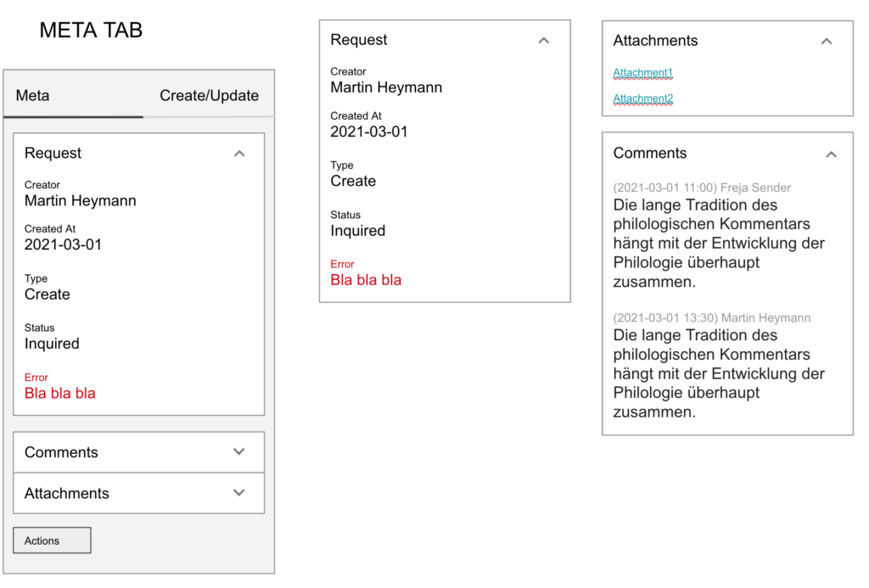Click Type value Create in the tabbed panel
The image size is (869, 588).
click(x=48, y=294)
